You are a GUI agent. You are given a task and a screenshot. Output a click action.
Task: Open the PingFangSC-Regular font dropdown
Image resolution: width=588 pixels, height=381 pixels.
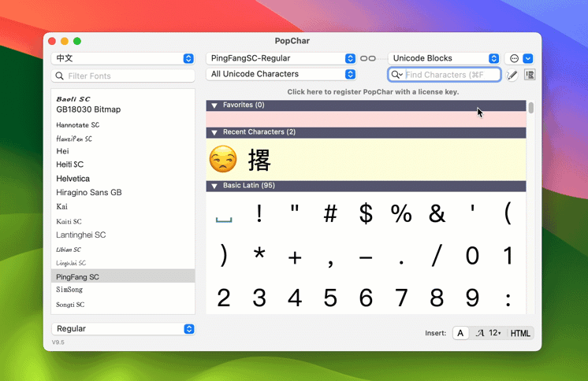281,58
